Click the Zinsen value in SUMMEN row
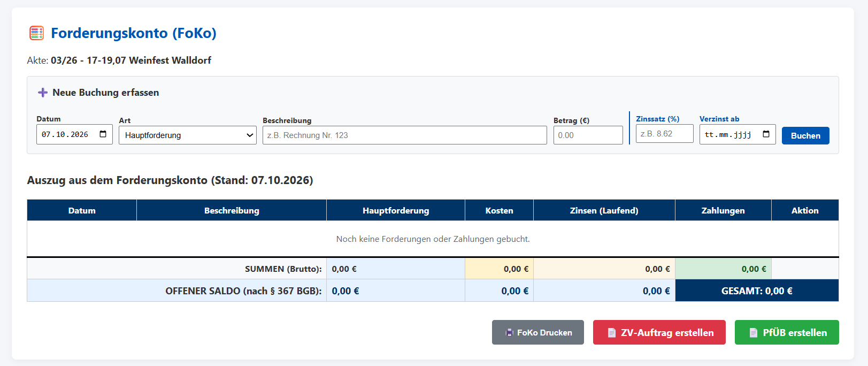 (657, 269)
